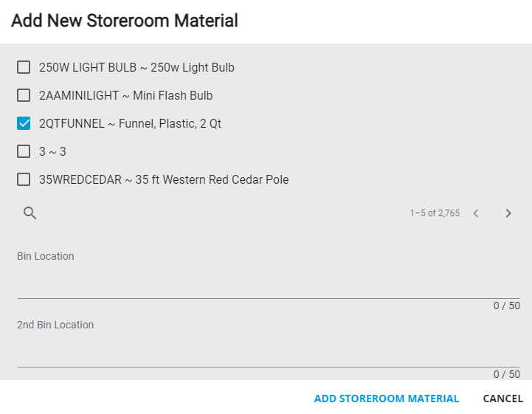The image size is (532, 414).
Task: Tick the 2AAMINILIGHT Mini Flash Bulb checkbox
Action: (24, 95)
